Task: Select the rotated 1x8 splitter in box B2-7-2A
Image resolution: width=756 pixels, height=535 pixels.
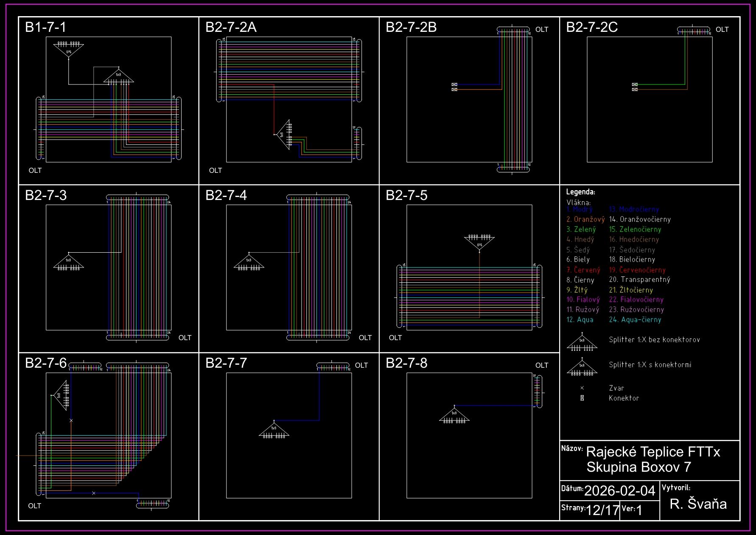Action: [284, 134]
